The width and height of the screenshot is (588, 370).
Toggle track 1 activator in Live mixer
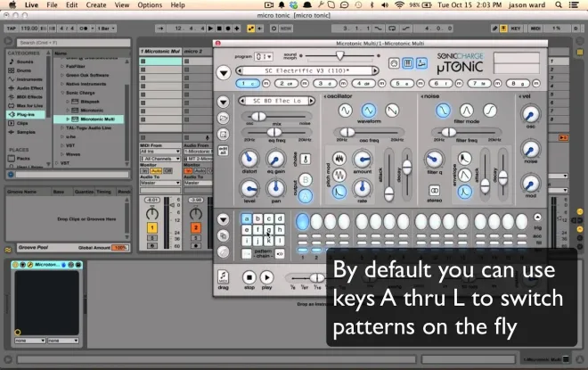click(151, 227)
